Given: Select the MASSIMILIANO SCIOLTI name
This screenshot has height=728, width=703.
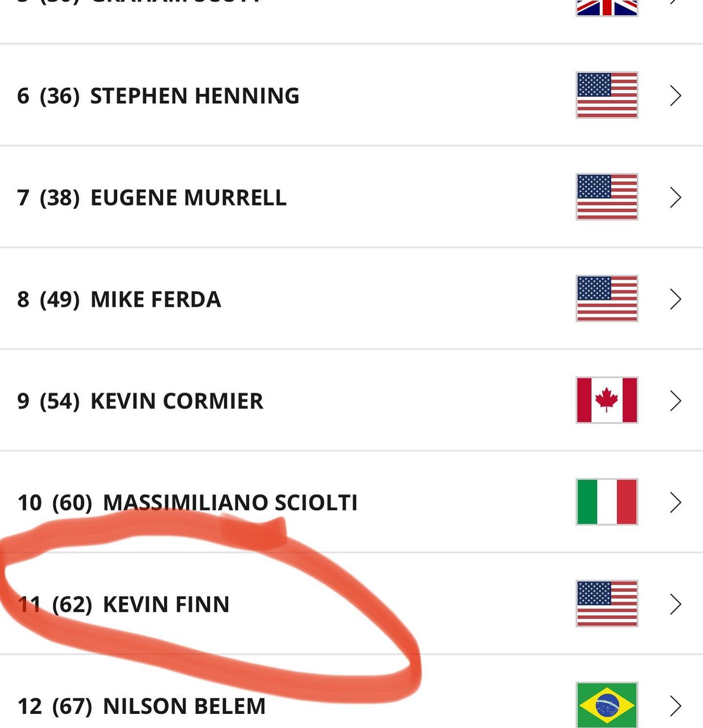Looking at the screenshot, I should [x=230, y=503].
